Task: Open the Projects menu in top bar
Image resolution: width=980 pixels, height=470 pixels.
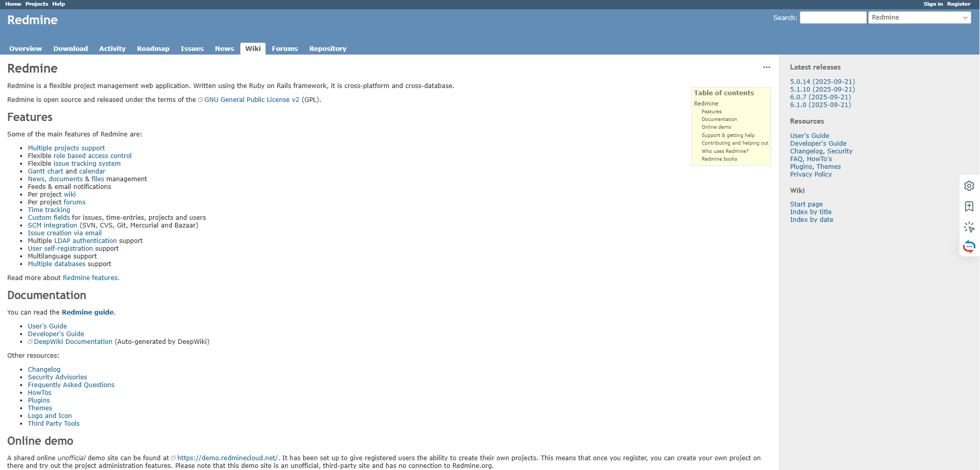Action: (x=37, y=4)
